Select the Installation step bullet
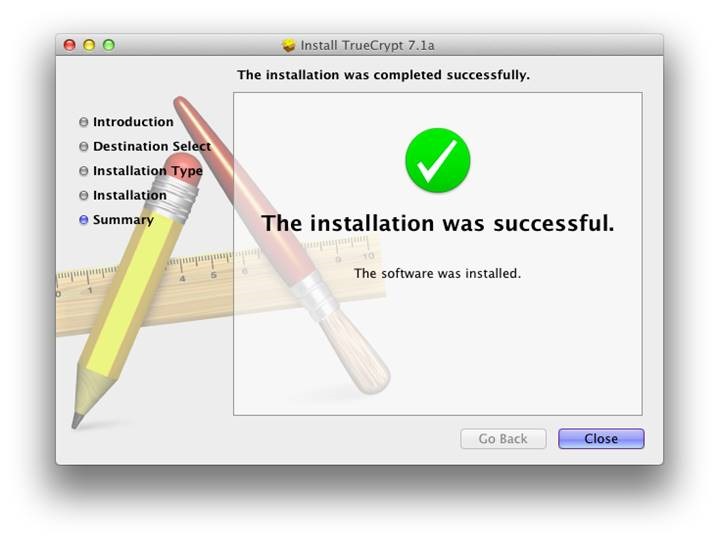 point(83,195)
